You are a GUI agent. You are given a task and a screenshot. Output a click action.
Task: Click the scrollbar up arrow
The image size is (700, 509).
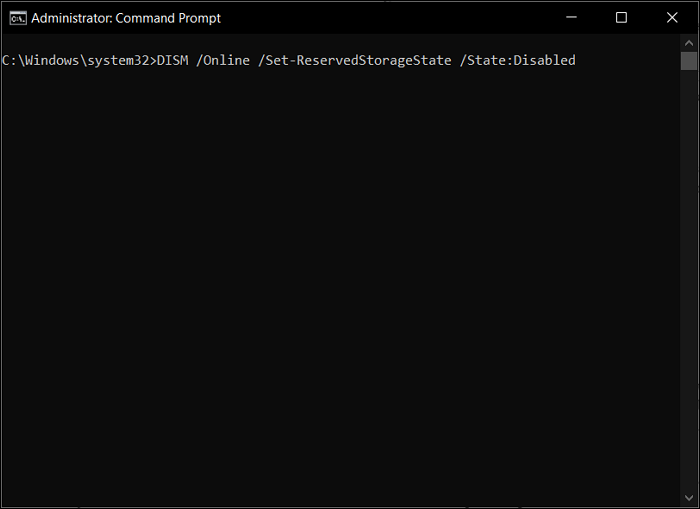(x=689, y=43)
